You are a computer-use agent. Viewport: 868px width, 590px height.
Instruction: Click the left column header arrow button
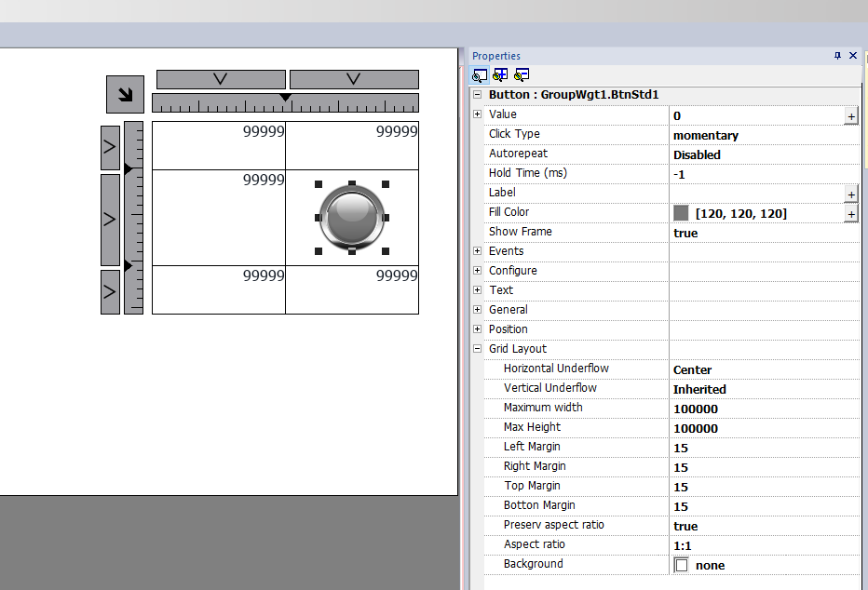[x=221, y=79]
